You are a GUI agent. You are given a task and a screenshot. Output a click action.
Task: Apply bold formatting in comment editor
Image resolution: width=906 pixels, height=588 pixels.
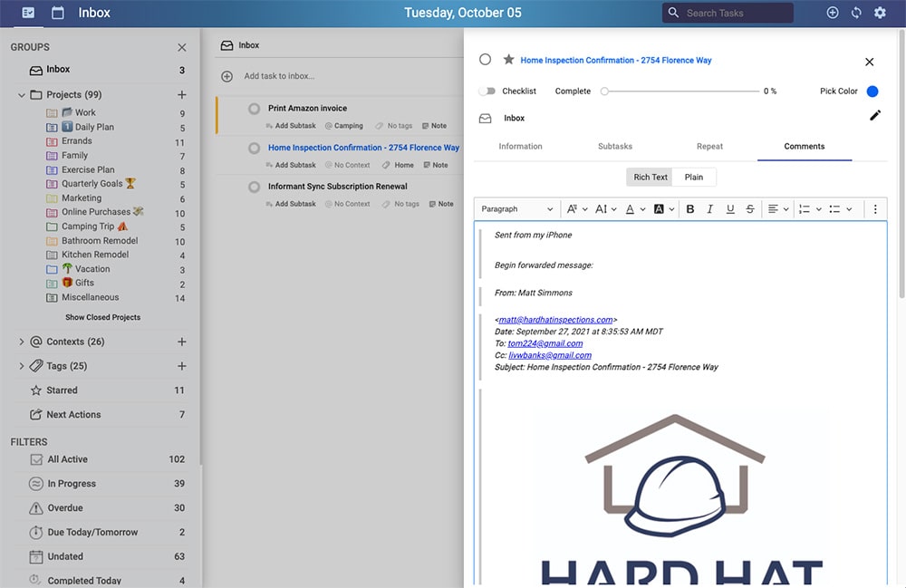coord(690,209)
